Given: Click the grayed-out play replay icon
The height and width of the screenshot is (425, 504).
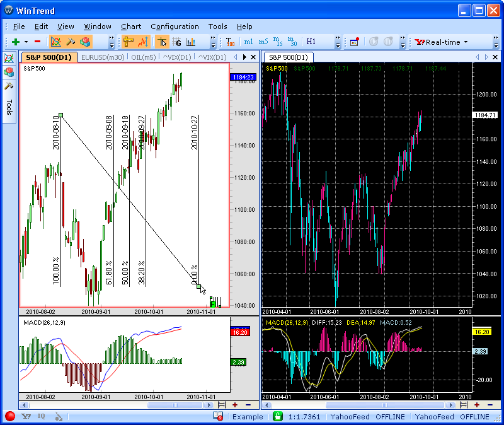Looking at the screenshot, I should [x=374, y=42].
